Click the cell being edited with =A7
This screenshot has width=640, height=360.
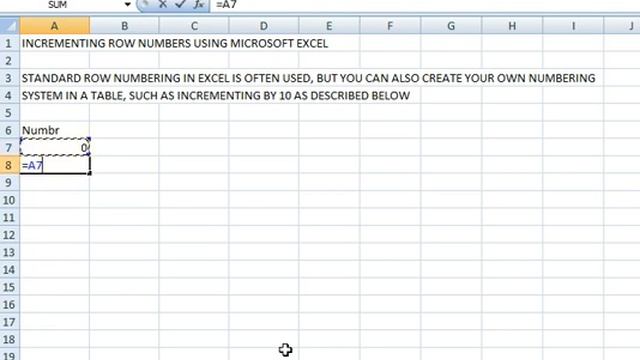point(54,165)
